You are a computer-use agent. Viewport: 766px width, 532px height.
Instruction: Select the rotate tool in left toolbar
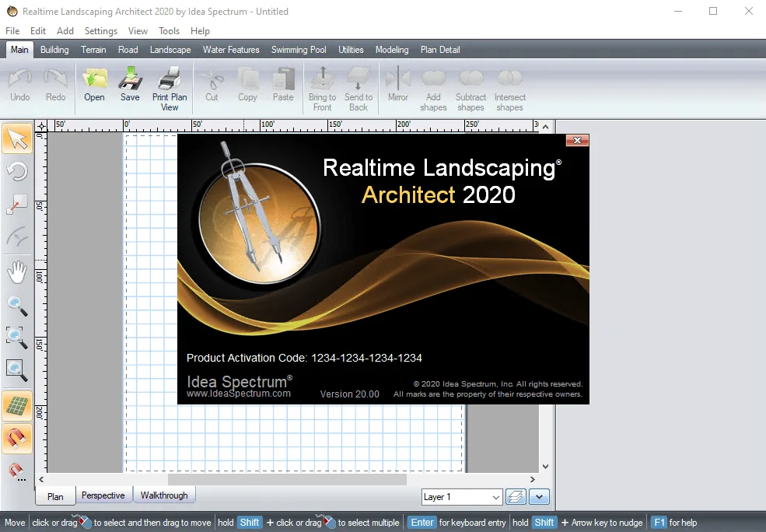tap(18, 171)
